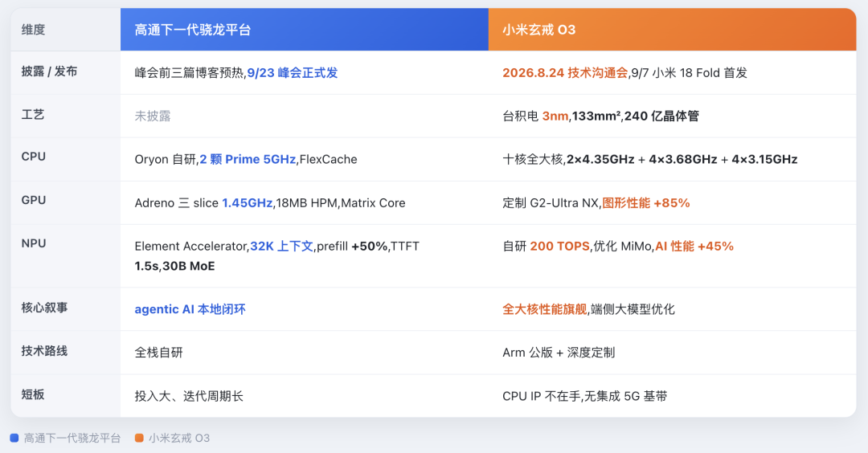
Task: Click the 2026.8.24 技术沟通会 highlighted text
Action: click(565, 73)
